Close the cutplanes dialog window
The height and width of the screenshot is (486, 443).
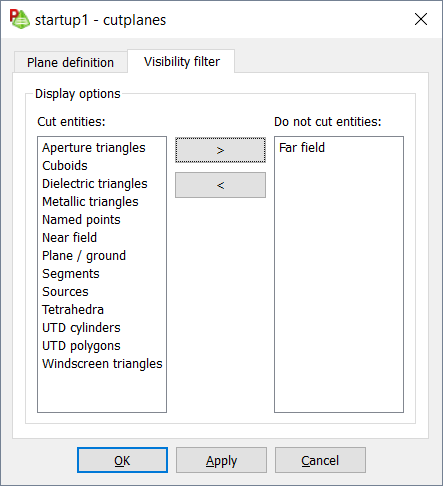pyautogui.click(x=421, y=19)
